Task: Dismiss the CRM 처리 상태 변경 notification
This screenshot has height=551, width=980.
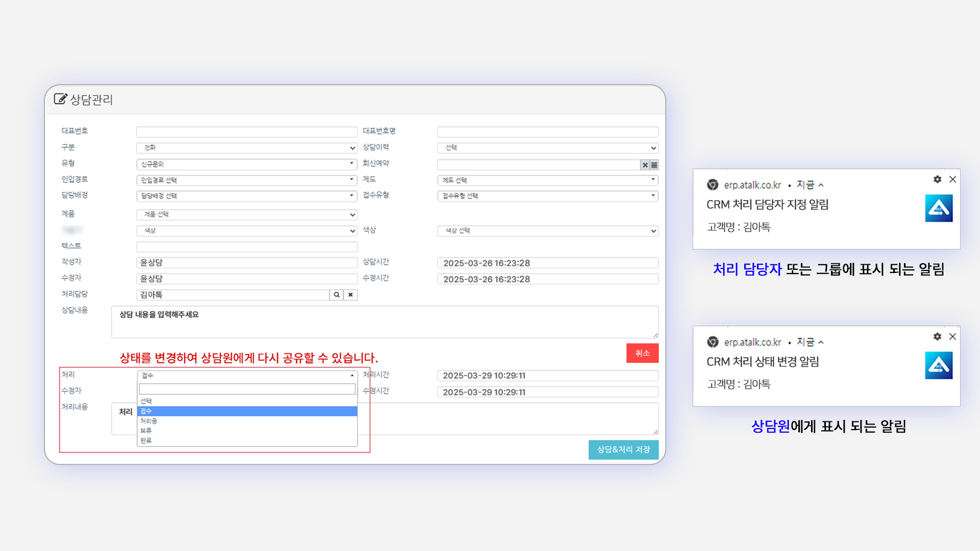Action: (952, 337)
